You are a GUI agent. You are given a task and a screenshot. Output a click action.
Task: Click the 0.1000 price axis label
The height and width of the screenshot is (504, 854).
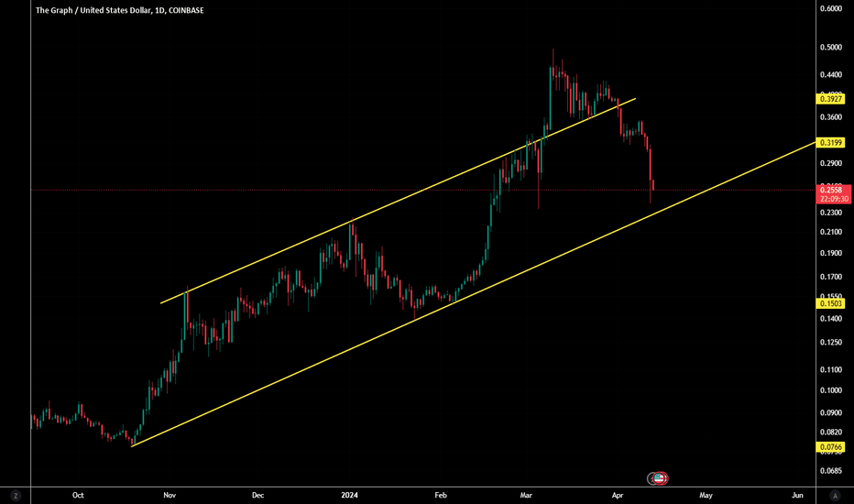tap(830, 390)
